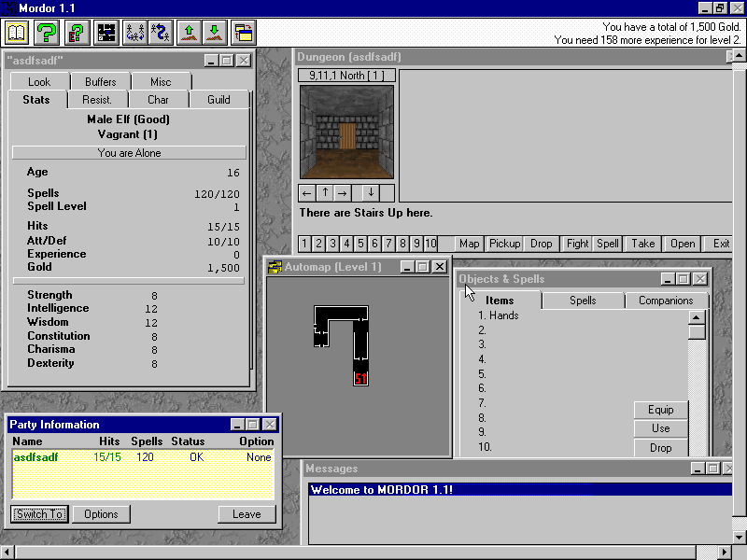Viewport: 747px width, 560px height.
Task: Click the Use button in Objects & Spells
Action: [660, 428]
